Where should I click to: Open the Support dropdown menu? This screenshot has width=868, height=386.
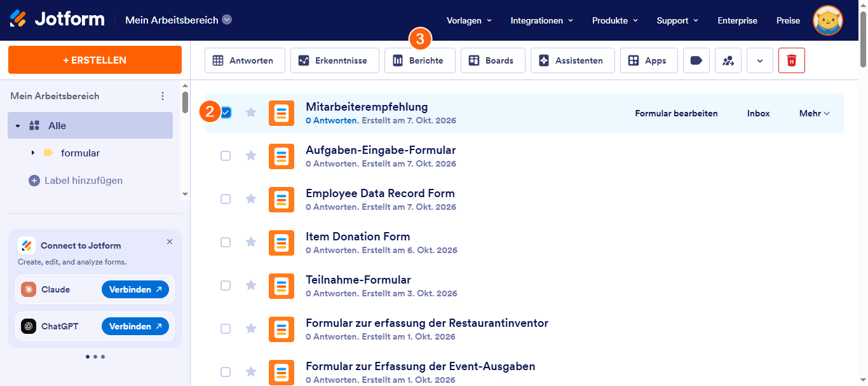[x=677, y=20]
